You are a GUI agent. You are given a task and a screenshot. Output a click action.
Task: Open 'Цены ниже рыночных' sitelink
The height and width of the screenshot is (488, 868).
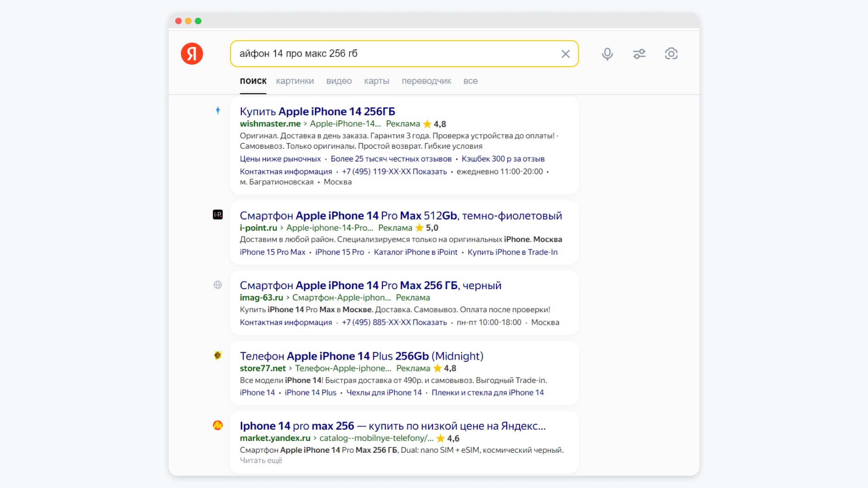(x=280, y=159)
